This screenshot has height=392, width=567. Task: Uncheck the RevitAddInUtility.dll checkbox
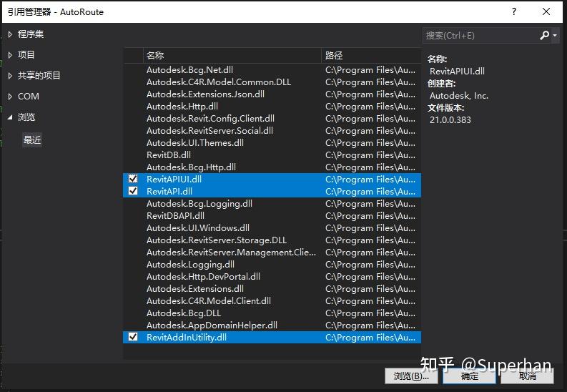pos(133,337)
